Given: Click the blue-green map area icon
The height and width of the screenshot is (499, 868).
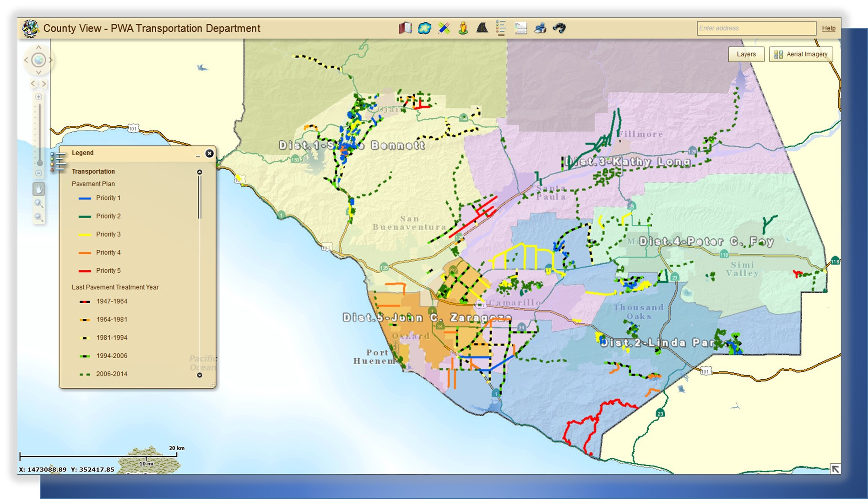Looking at the screenshot, I should (424, 28).
